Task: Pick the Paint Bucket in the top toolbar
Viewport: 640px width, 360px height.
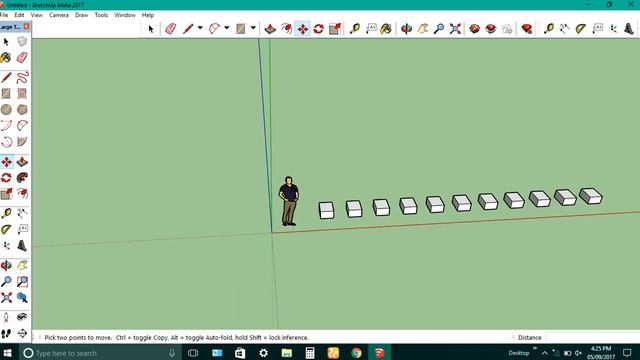Action: [386, 29]
